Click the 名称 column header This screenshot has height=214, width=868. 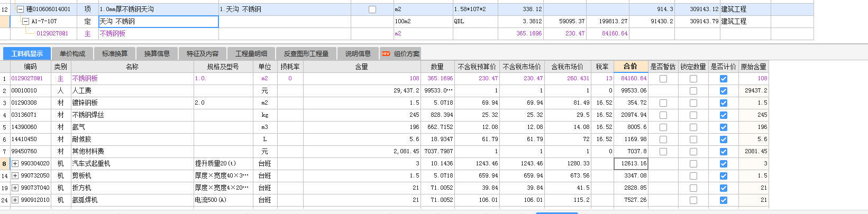(132, 67)
